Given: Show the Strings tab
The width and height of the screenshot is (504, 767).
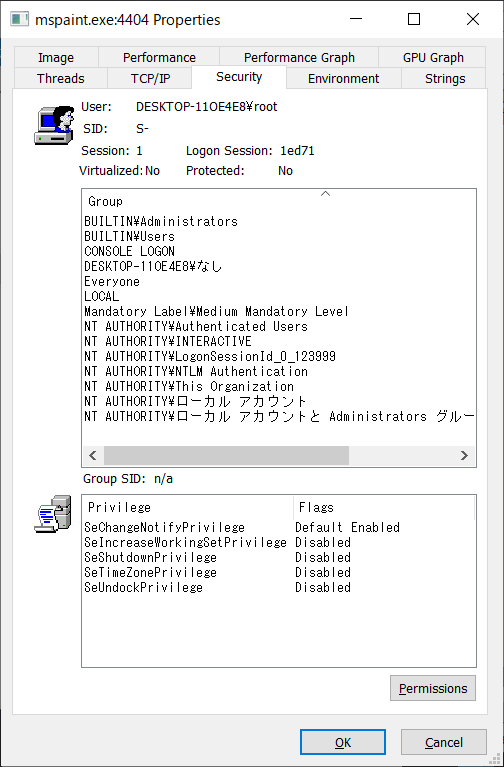Looking at the screenshot, I should click(x=444, y=78).
